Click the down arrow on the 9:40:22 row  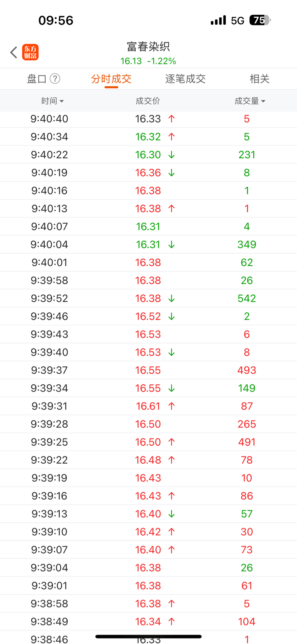tap(172, 155)
